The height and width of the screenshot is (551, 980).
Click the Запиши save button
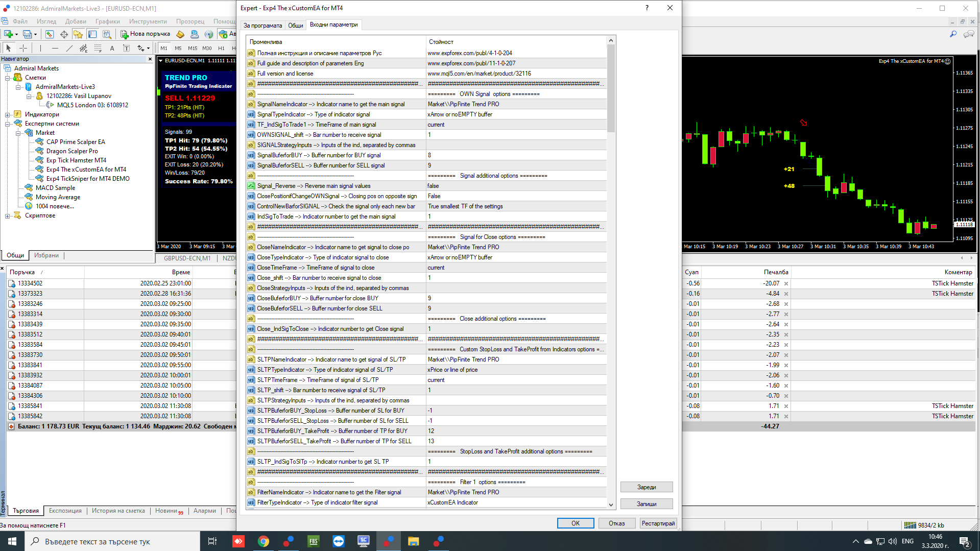[647, 504]
